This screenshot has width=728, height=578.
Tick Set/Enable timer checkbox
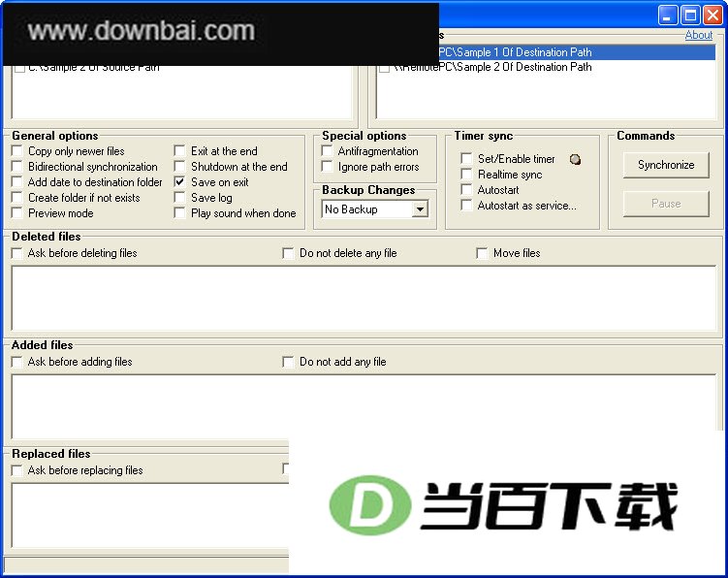coord(466,158)
